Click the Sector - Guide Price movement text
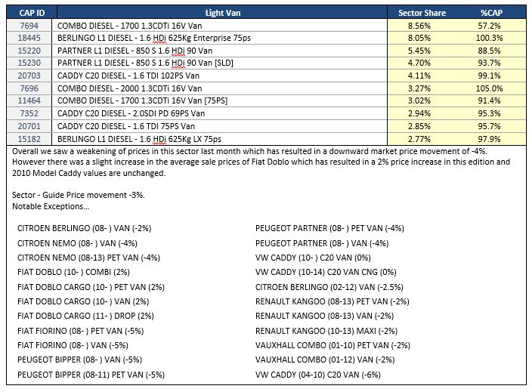This screenshot has width=532, height=392. [x=79, y=195]
